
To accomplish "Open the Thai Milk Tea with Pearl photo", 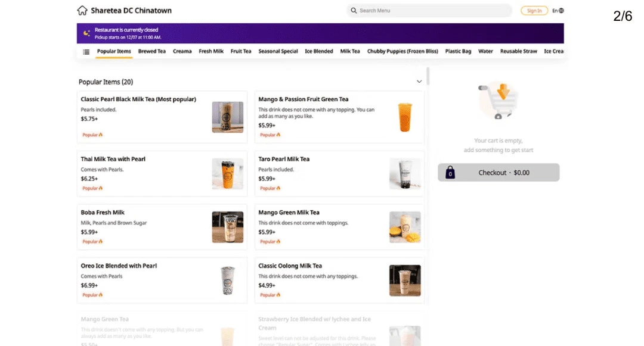I will pos(228,174).
